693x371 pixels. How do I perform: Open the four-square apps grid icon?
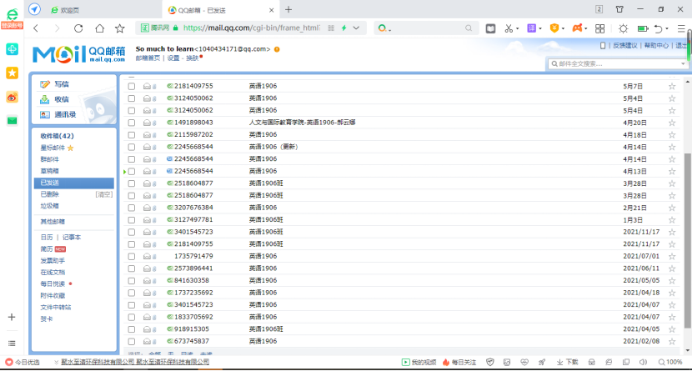600,29
